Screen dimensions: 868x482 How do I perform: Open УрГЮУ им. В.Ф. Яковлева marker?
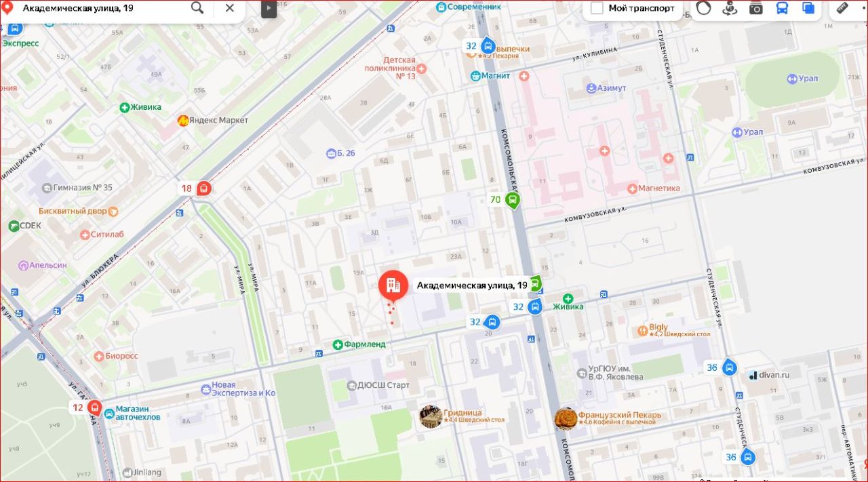click(x=581, y=373)
